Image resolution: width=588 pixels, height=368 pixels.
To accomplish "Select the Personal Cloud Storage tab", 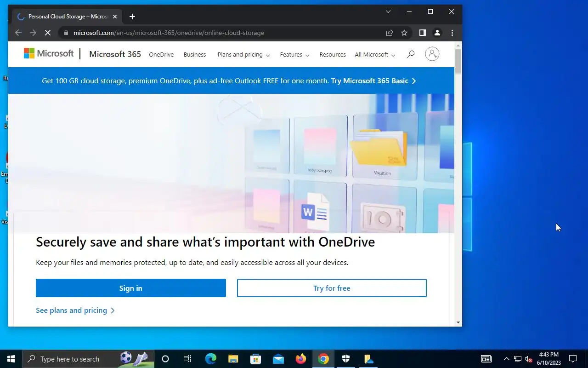I will click(x=67, y=17).
